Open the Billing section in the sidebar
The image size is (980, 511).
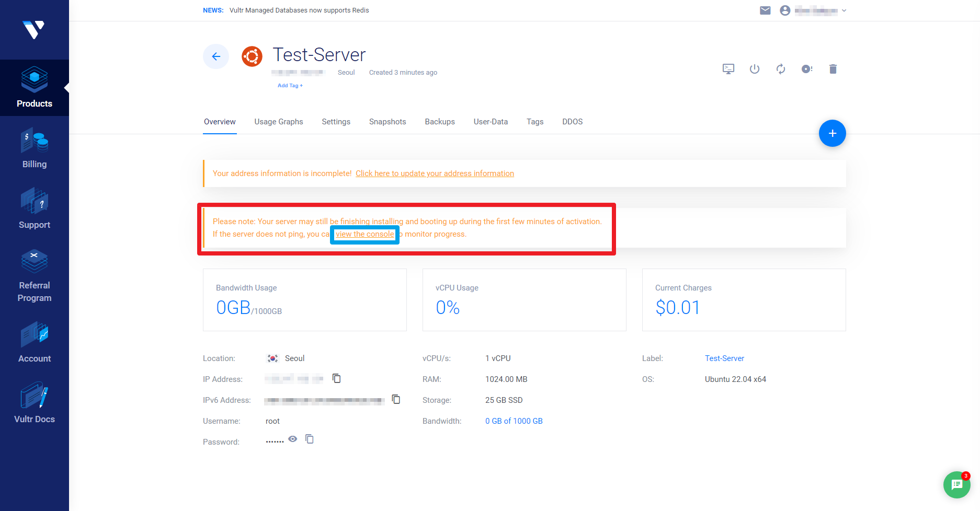[35, 148]
